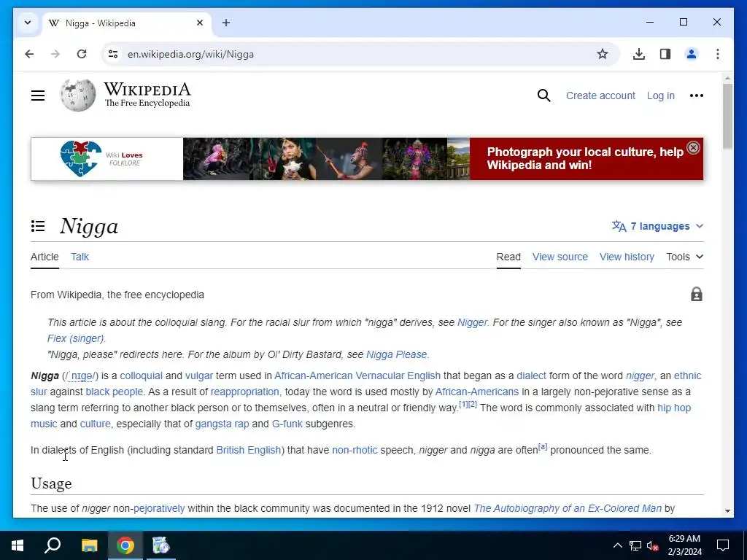Open The Autobiography of an Ex-Colored Man link
This screenshot has width=747, height=560.
tap(568, 508)
